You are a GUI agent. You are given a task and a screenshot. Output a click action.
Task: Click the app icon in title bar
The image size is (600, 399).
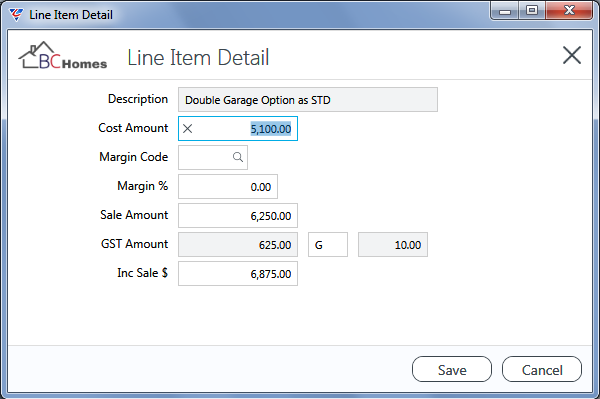(x=16, y=15)
